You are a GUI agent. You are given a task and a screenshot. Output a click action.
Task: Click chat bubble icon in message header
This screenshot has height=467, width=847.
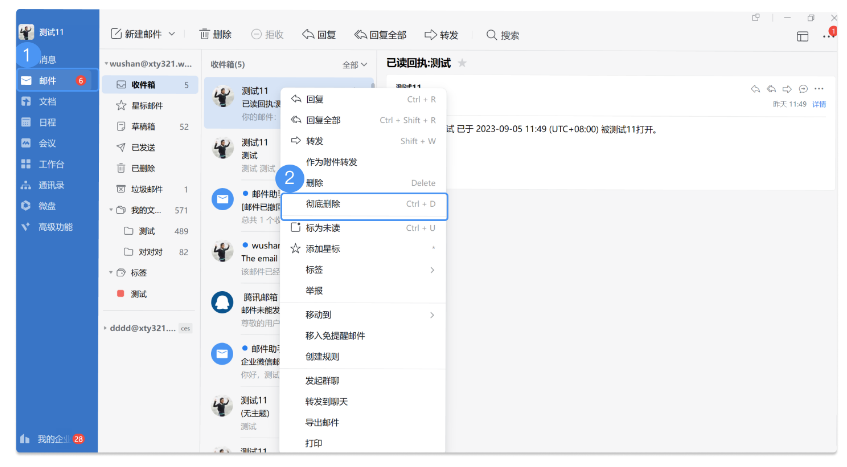[803, 89]
